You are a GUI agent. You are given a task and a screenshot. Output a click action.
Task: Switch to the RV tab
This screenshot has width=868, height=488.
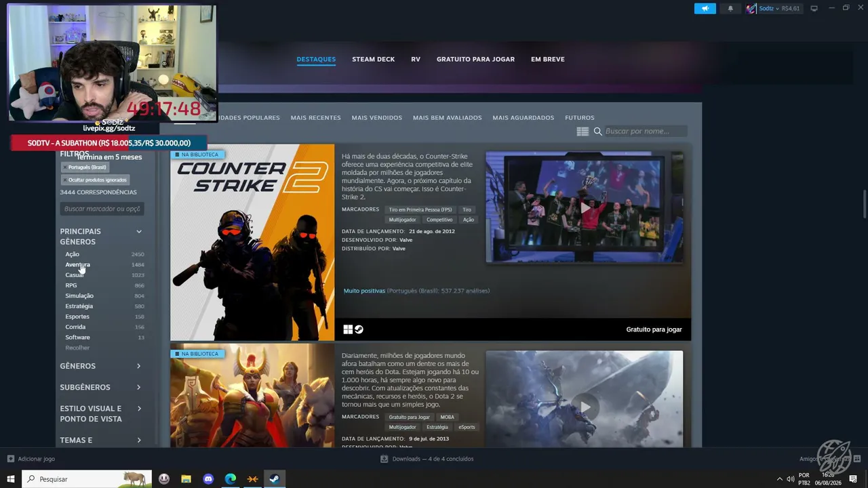(416, 59)
